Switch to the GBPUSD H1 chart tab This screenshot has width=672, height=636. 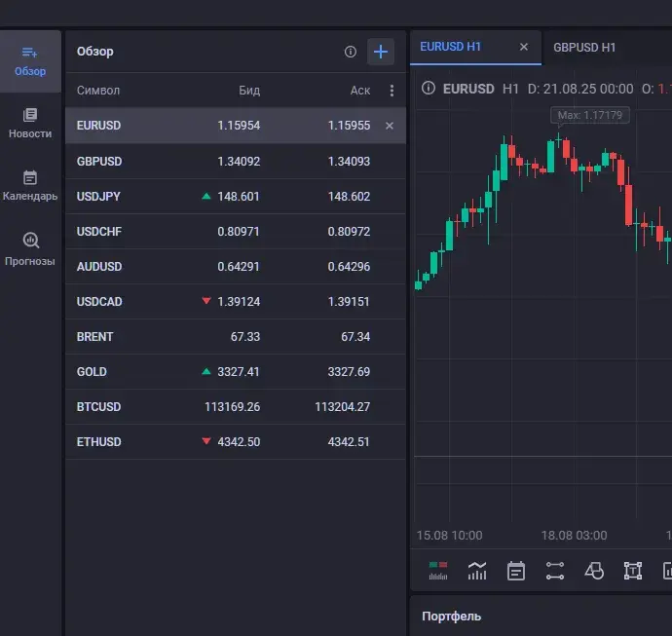(584, 47)
